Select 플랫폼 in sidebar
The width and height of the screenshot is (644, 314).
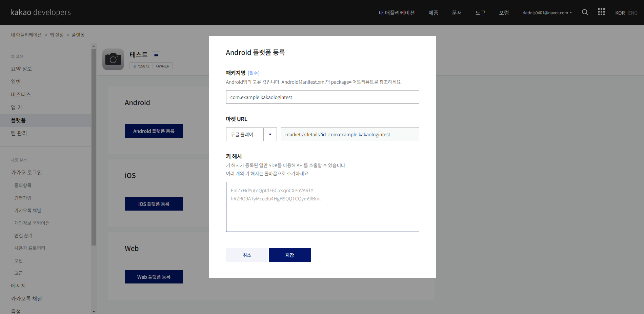[x=45, y=120]
